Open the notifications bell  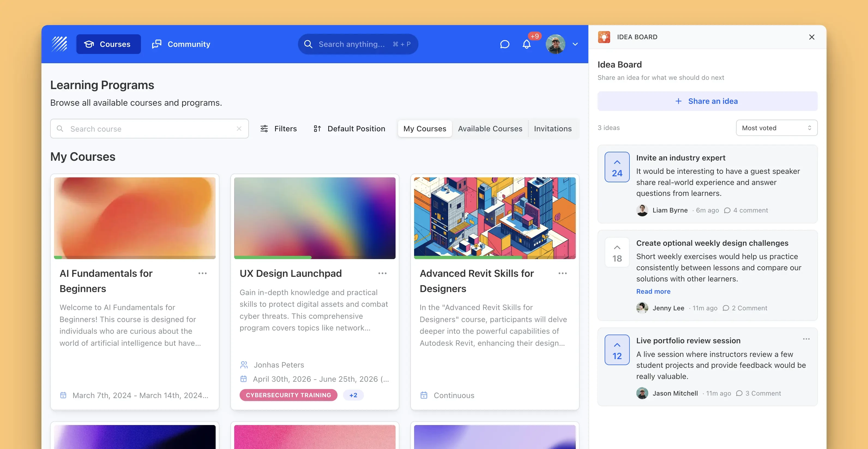527,44
